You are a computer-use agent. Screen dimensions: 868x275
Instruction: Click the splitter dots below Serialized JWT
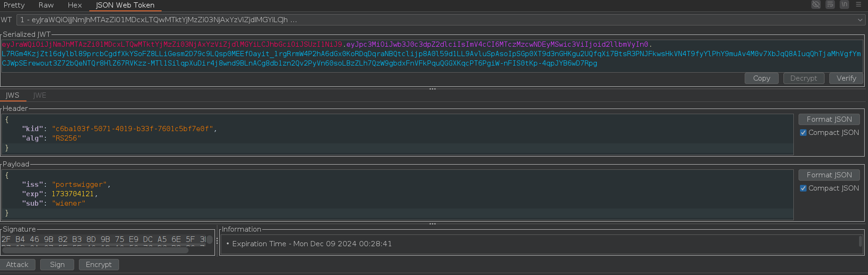pyautogui.click(x=432, y=89)
